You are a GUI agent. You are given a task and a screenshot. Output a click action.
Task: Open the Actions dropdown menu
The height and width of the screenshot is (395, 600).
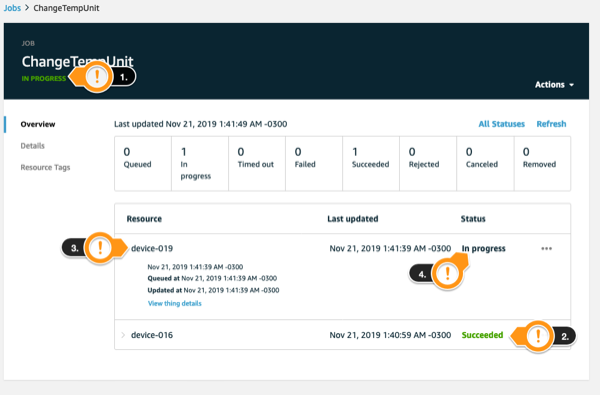click(554, 85)
